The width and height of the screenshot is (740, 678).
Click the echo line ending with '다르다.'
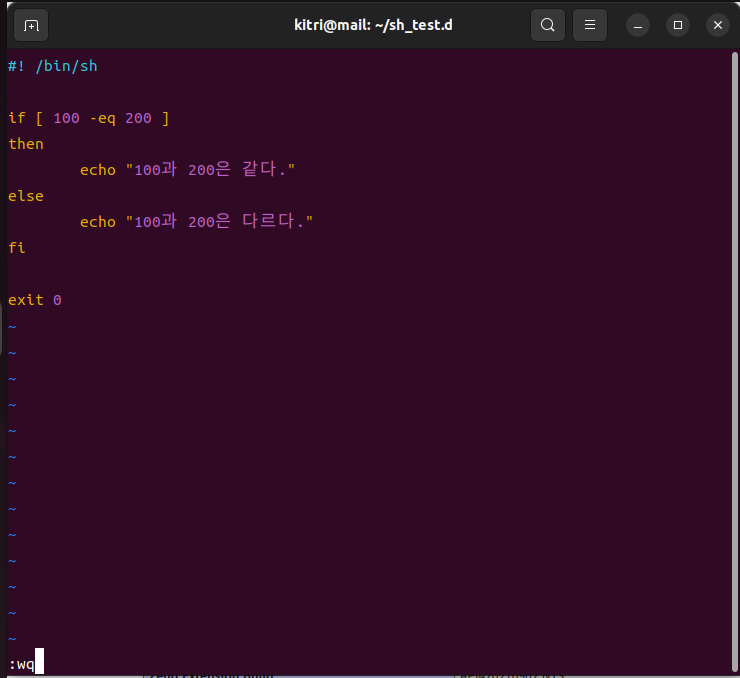196,221
